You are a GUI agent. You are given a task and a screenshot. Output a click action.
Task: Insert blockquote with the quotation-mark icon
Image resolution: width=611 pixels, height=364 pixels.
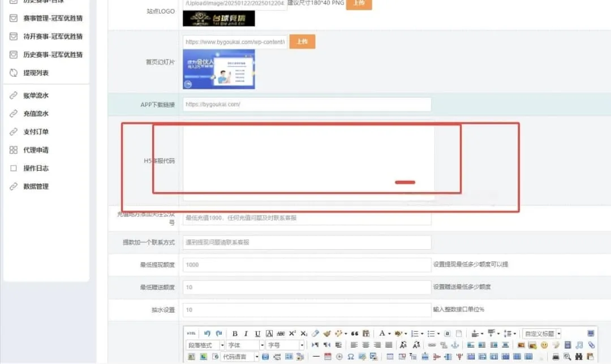[x=354, y=333]
